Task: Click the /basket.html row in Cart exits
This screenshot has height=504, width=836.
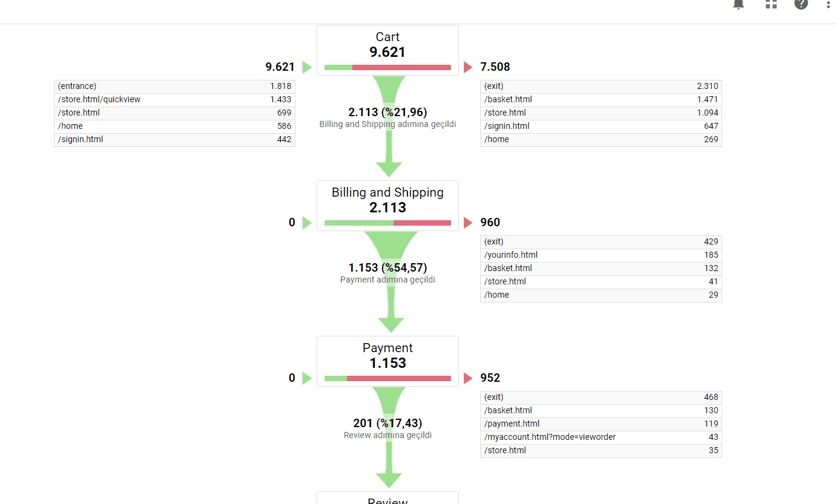Action: coord(601,99)
